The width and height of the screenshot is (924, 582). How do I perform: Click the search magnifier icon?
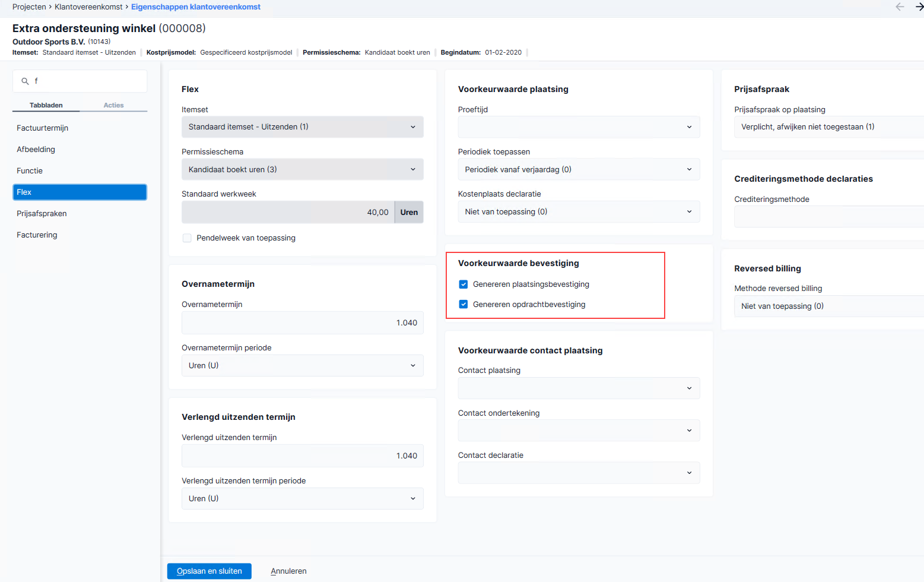pyautogui.click(x=25, y=81)
